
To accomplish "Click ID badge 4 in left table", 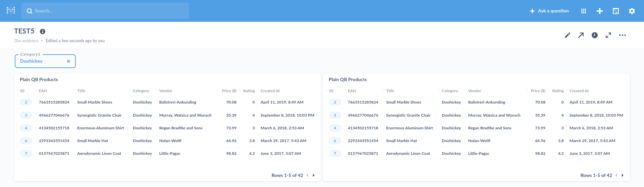I will (x=26, y=128).
